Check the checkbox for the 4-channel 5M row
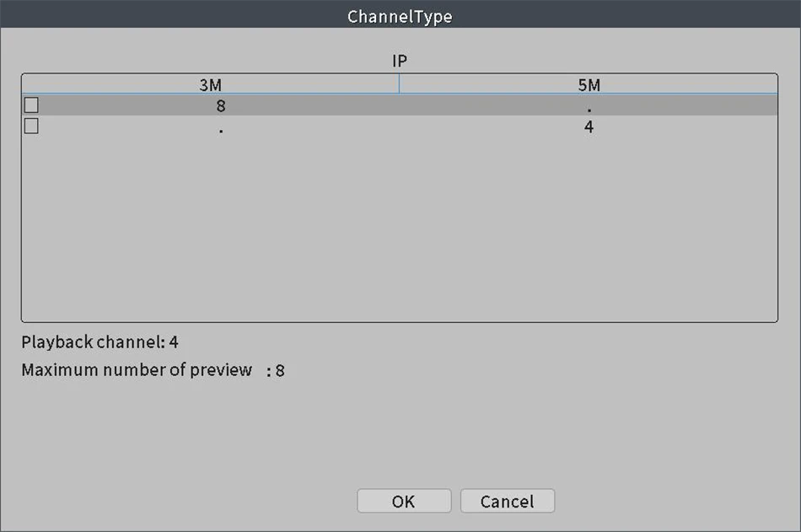 tap(31, 126)
